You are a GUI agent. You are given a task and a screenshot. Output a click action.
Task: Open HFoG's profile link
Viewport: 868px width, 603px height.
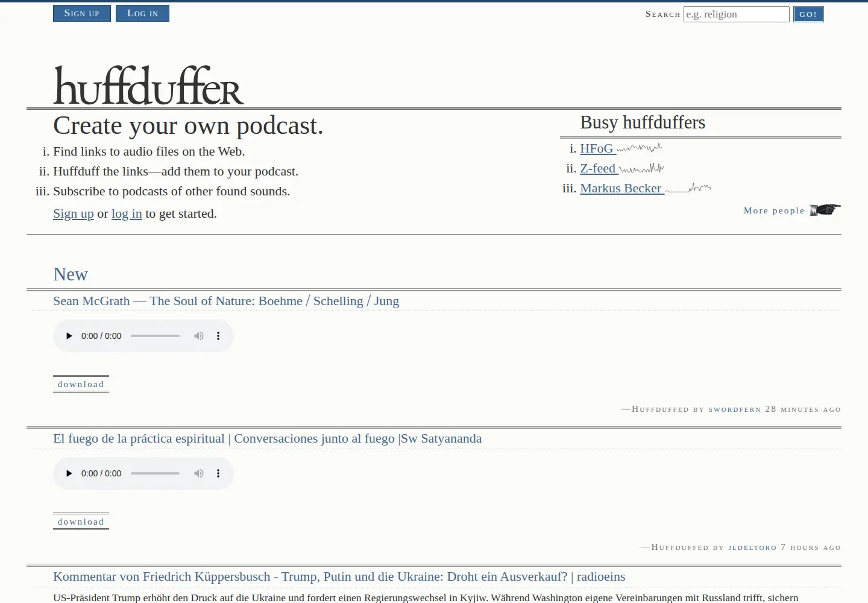click(x=597, y=148)
